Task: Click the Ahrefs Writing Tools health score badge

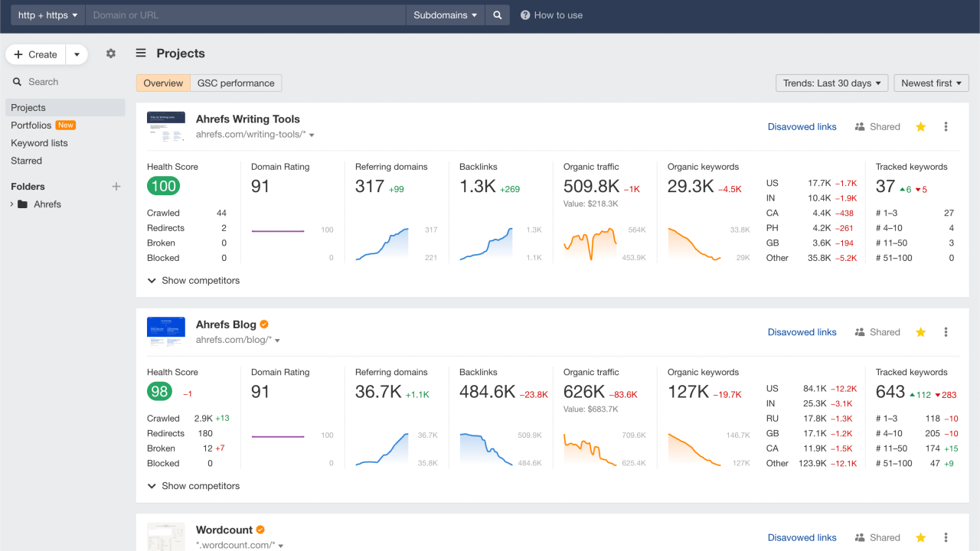Action: coord(163,186)
